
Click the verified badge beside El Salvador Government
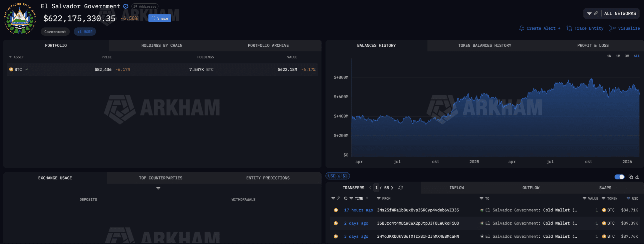126,6
